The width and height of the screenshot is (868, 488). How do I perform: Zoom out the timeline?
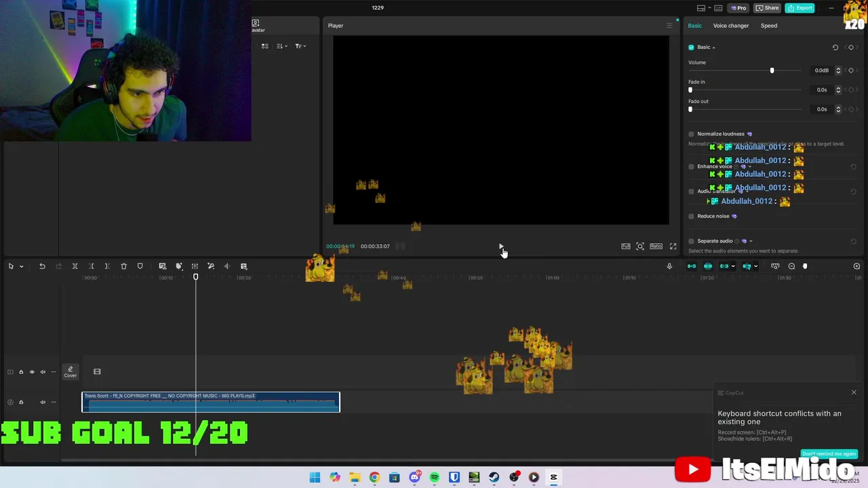pyautogui.click(x=791, y=266)
